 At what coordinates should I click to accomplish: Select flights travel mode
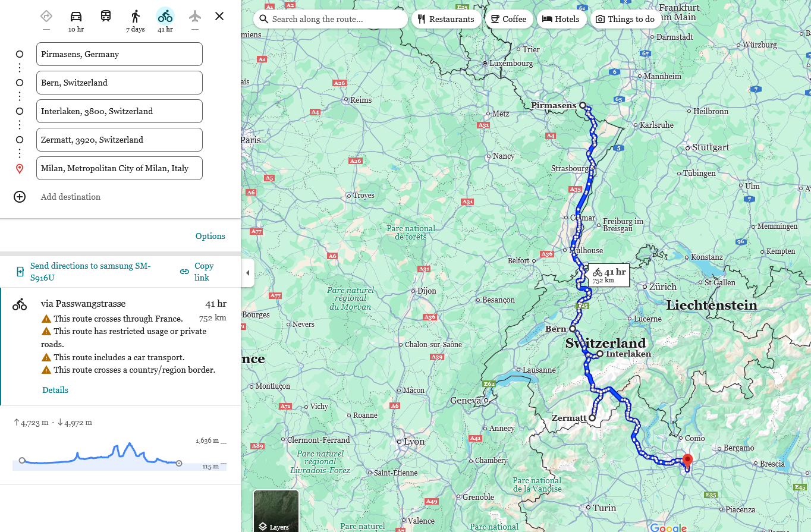click(x=195, y=16)
